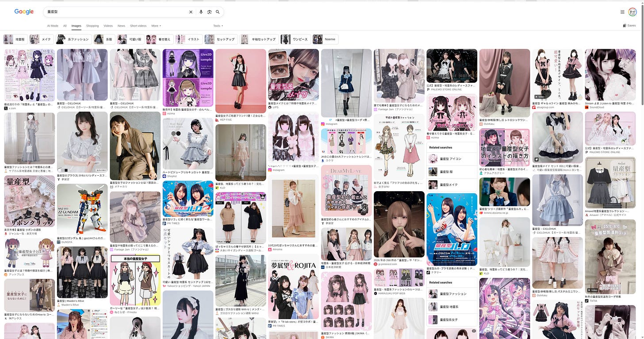
Task: Open the 25°C-8°C 量産型気温別コーデ video thumbnail
Action: click(610, 256)
